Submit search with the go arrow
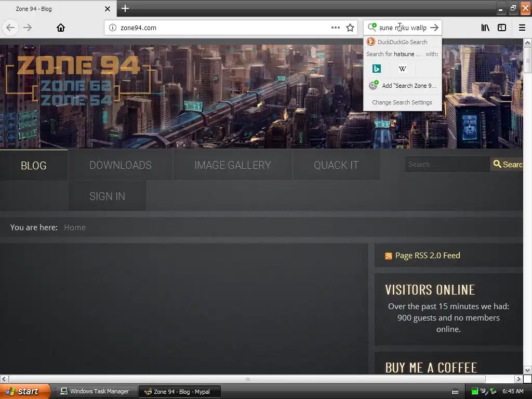The width and height of the screenshot is (532, 399). [434, 28]
